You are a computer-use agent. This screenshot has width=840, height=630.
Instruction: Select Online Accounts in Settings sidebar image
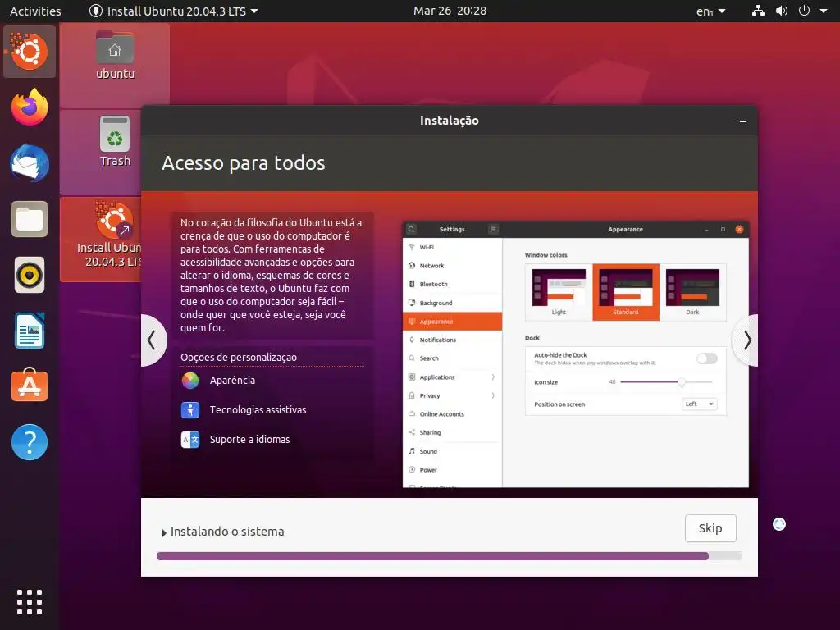[x=452, y=414]
